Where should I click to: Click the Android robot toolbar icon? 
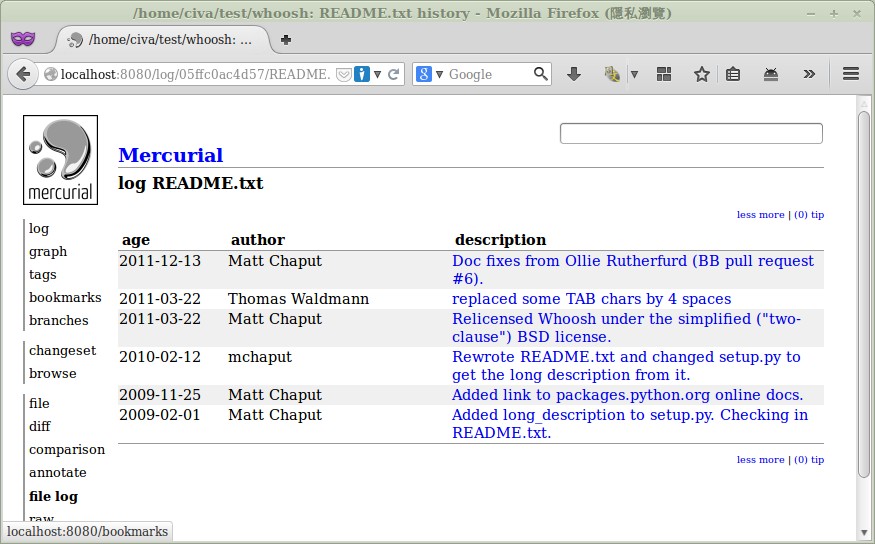pos(771,74)
